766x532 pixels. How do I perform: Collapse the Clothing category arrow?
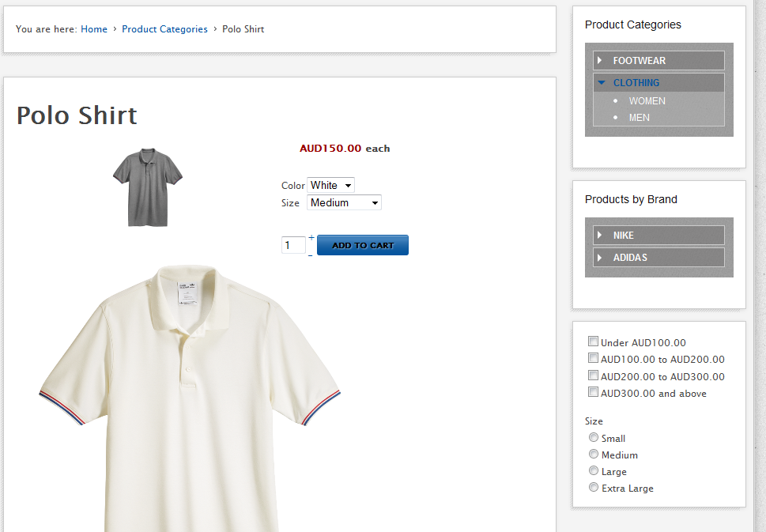pos(601,82)
